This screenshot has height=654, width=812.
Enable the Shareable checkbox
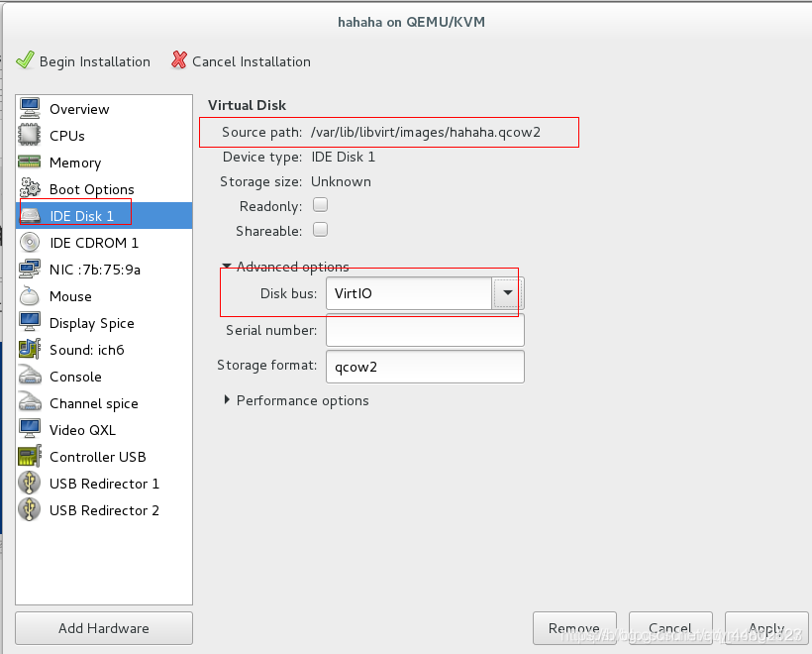click(x=320, y=230)
